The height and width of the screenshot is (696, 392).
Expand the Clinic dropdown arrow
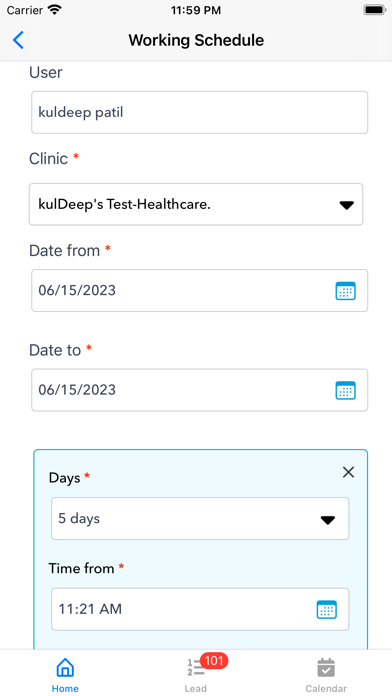346,205
